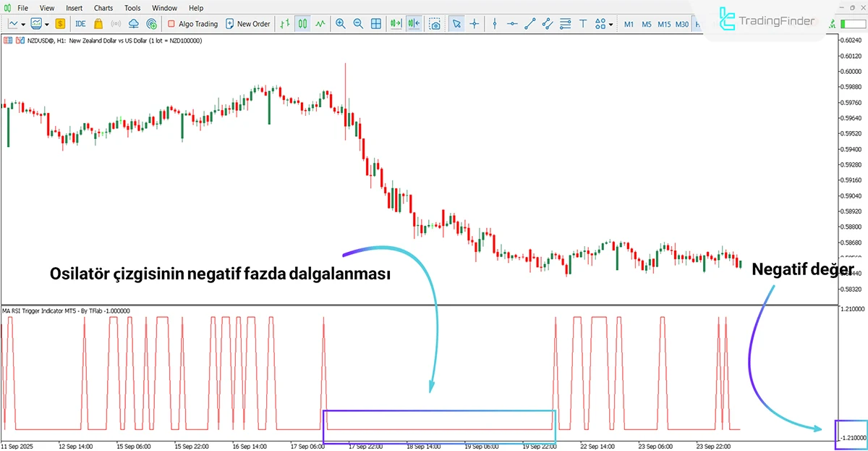
Task: Switch timeframe to M15
Action: [663, 24]
